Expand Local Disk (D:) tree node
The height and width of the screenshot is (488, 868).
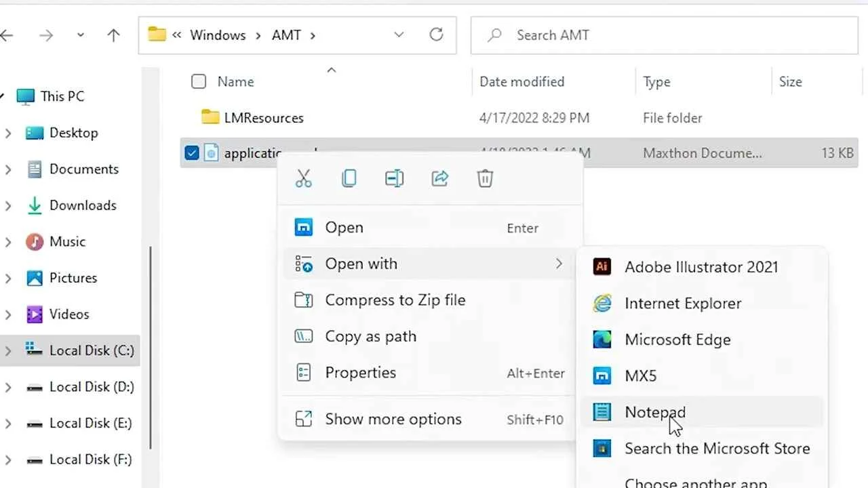(8, 387)
